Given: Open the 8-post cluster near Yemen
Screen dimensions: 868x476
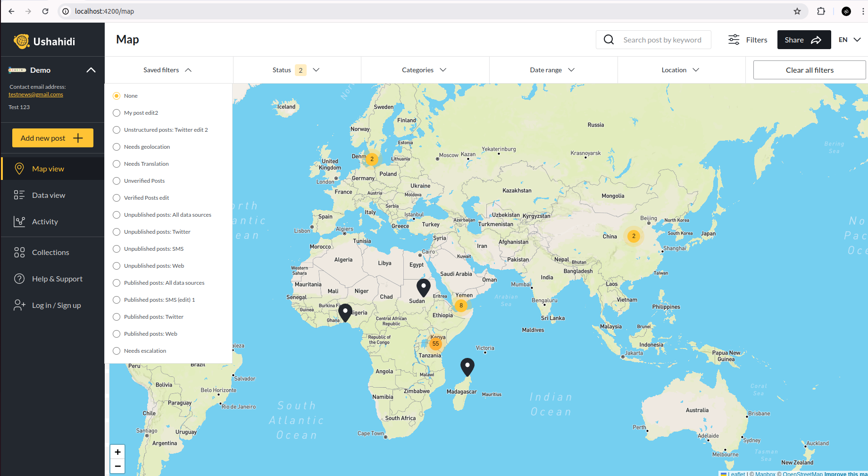Looking at the screenshot, I should point(461,306).
